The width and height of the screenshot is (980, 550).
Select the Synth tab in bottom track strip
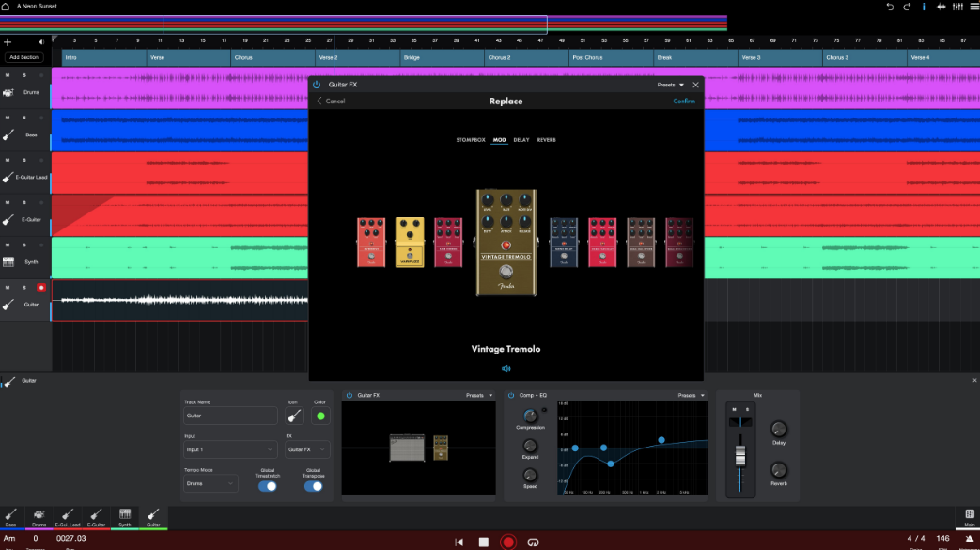125,517
